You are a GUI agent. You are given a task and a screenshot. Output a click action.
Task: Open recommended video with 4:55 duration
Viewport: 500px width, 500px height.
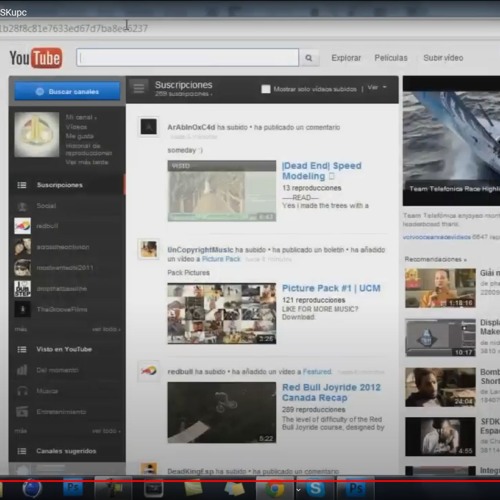tap(440, 437)
